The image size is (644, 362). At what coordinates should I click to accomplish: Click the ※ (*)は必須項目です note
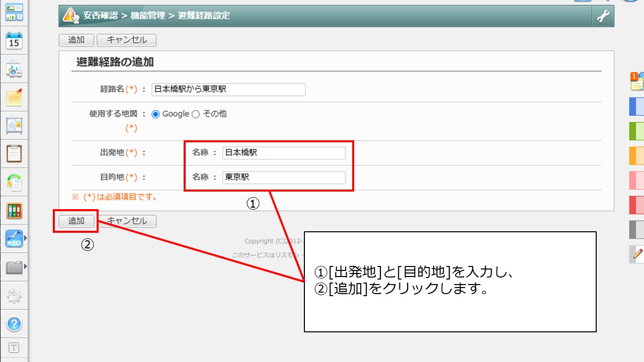[x=115, y=197]
